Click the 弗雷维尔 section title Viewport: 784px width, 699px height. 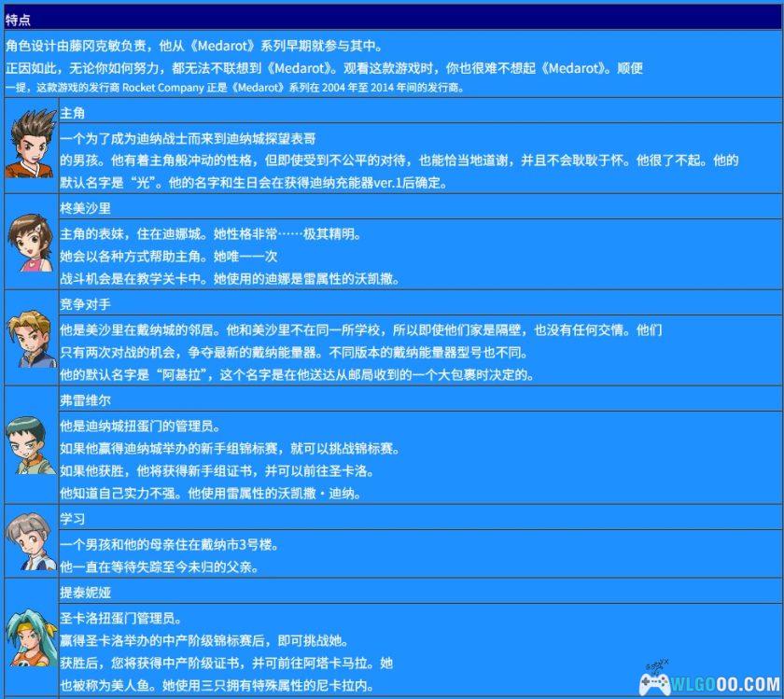coord(82,400)
